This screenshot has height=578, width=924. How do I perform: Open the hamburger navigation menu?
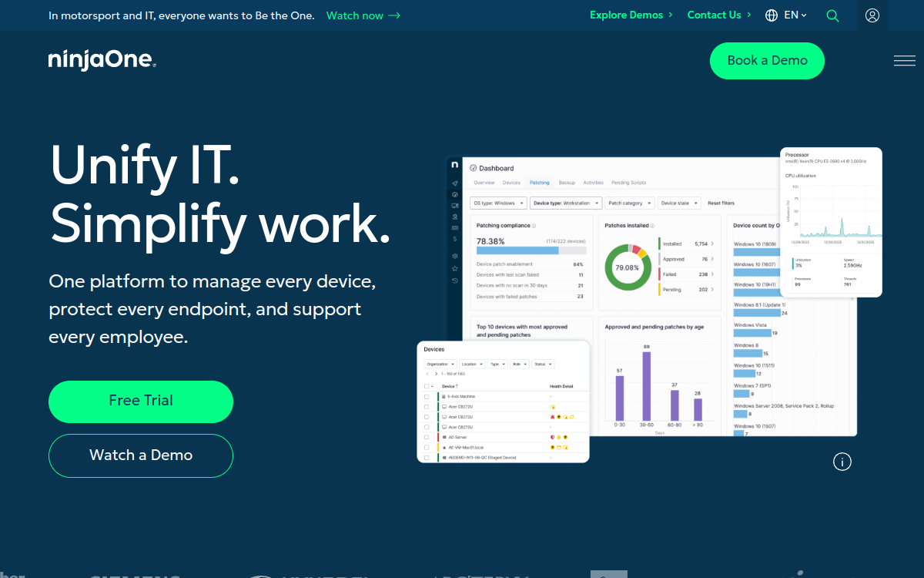905,61
